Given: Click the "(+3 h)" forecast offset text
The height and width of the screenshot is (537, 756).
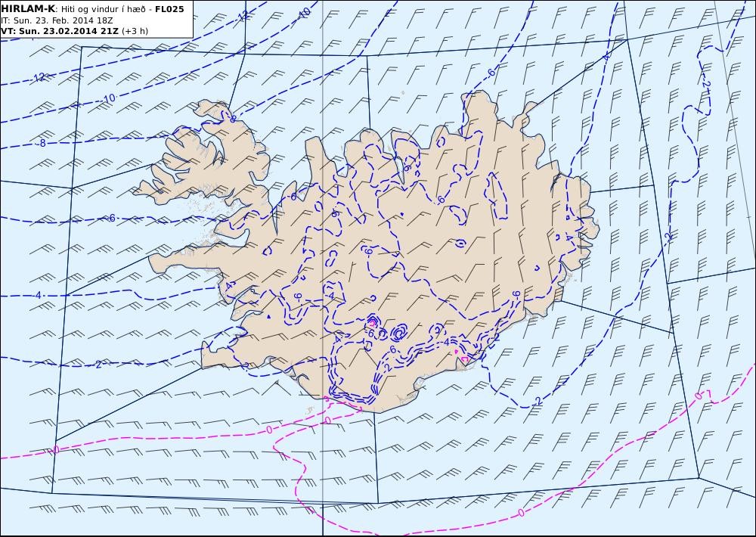Looking at the screenshot, I should [x=135, y=31].
